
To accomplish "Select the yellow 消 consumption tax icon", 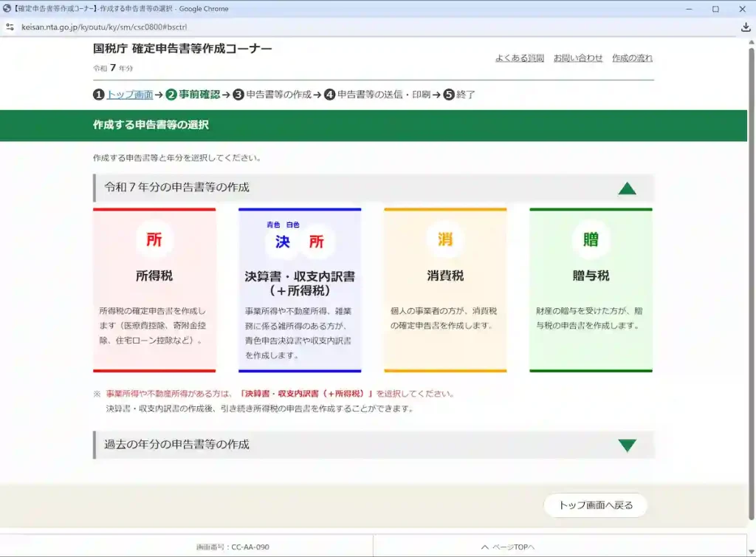I will coord(444,240).
